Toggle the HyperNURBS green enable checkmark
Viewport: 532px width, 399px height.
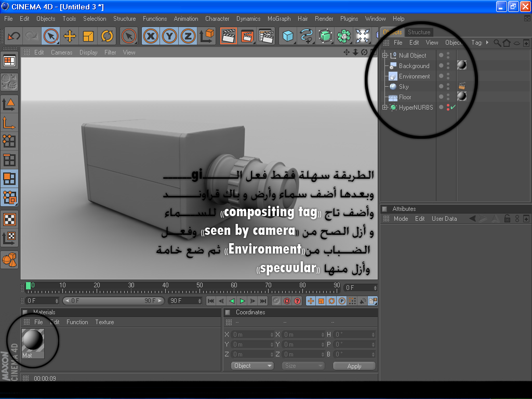point(453,107)
